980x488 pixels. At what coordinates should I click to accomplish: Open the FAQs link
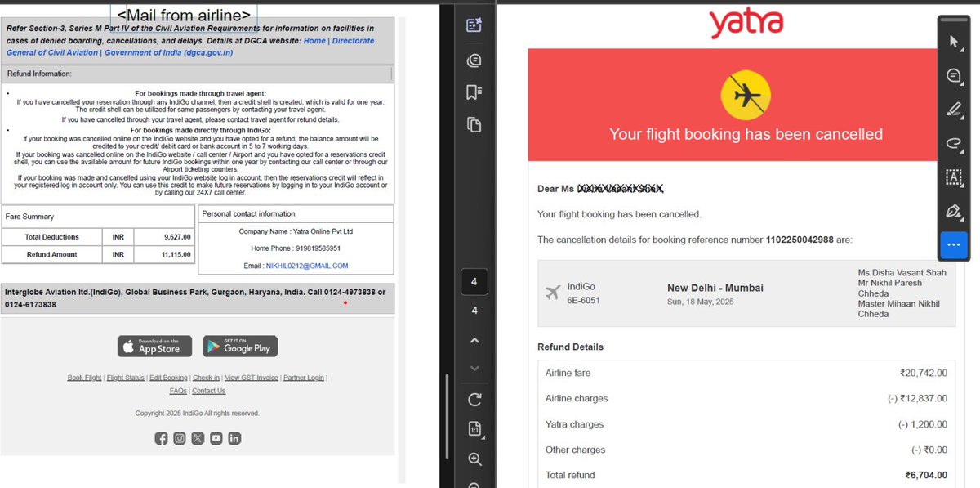178,391
